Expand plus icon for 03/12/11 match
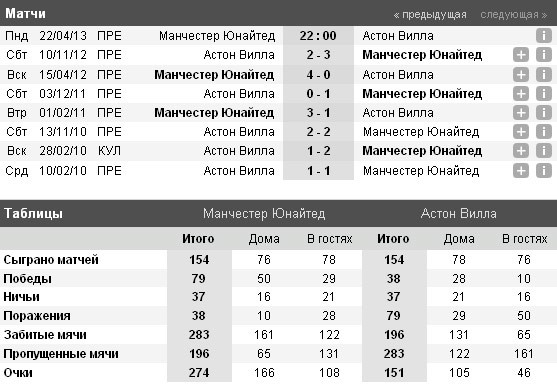557x390 pixels. click(521, 94)
